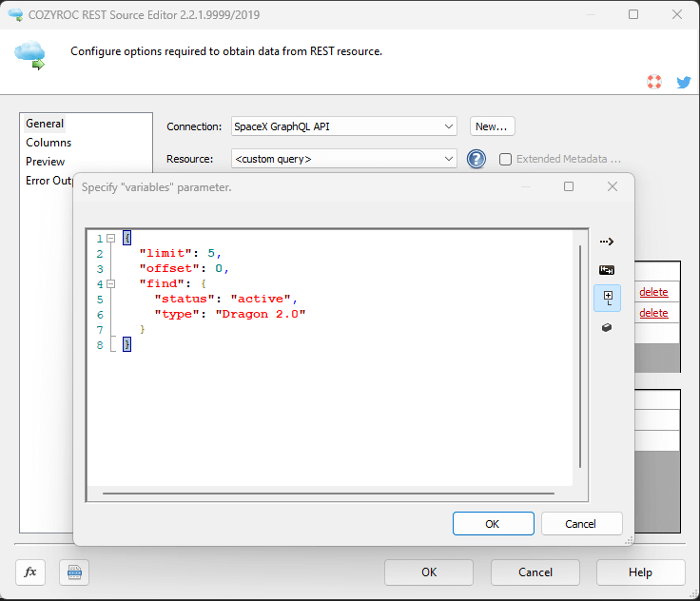Click the lifebuoy support icon
Image resolution: width=700 pixels, height=601 pixels.
[x=654, y=82]
